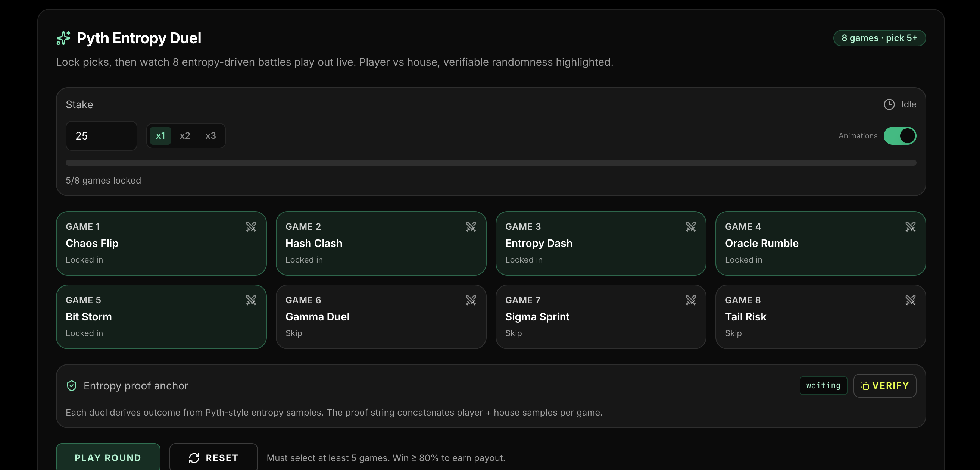Click the swords icon on Entropy Dash card
The width and height of the screenshot is (980, 470).
[690, 227]
